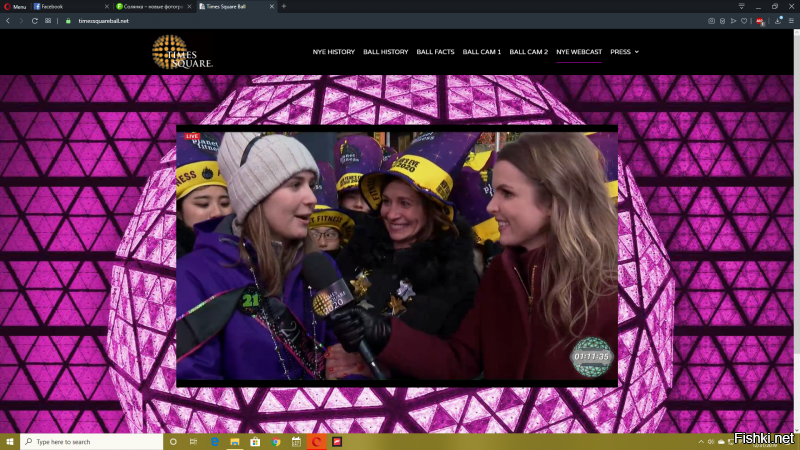Close the Times Square Ball tab

271,7
